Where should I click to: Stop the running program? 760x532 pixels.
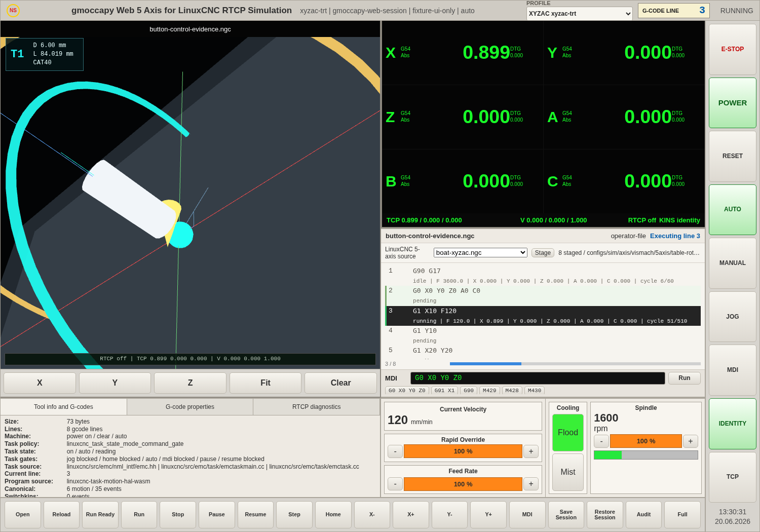(178, 515)
